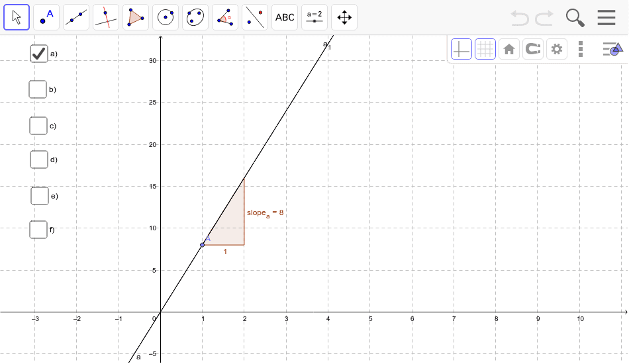This screenshot has height=364, width=629.
Task: Select the Slider a=2 tool
Action: 314,17
